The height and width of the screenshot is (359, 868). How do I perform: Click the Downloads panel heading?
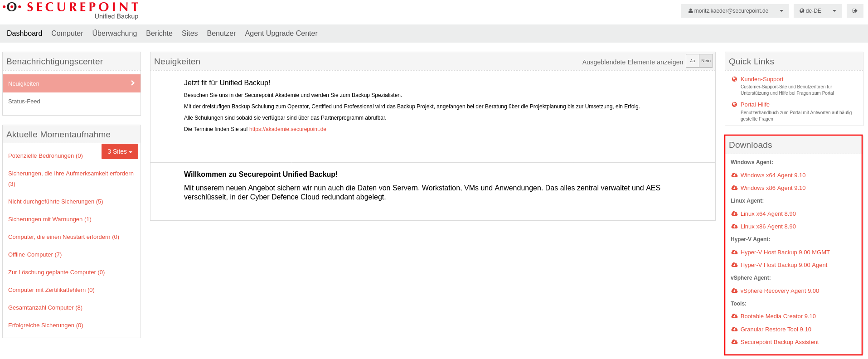[751, 145]
